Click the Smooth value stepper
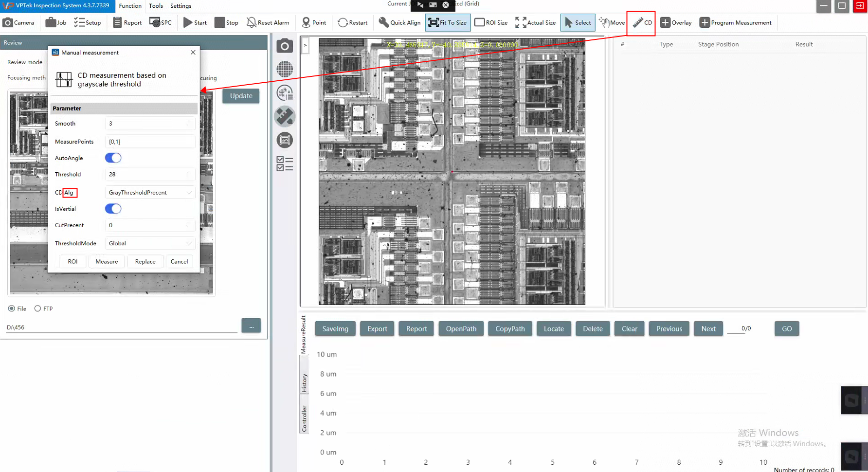 (x=188, y=124)
